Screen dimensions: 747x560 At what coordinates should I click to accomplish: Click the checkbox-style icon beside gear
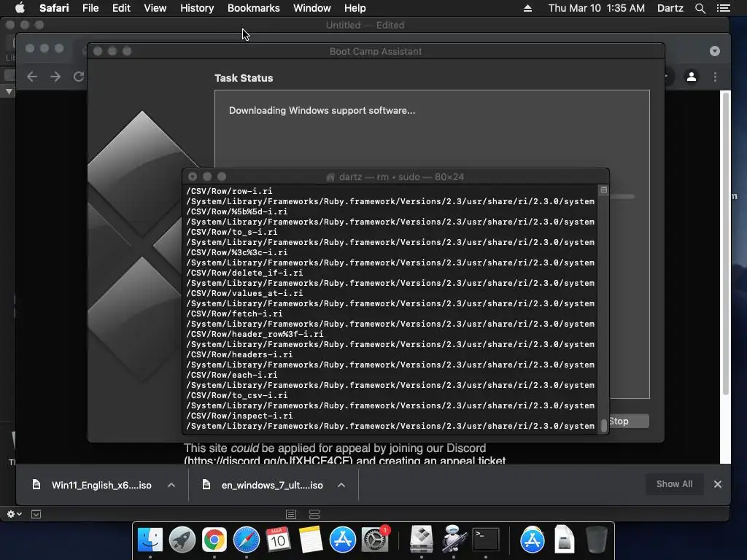tap(36, 514)
